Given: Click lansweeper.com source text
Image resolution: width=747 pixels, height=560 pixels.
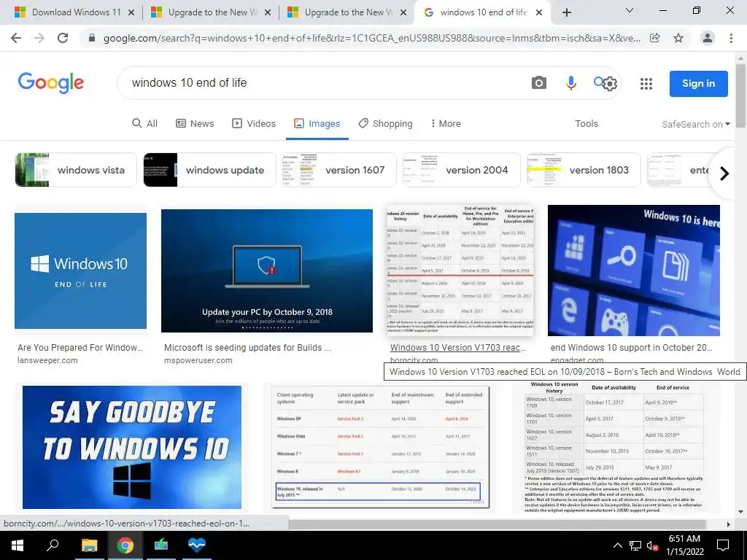Looking at the screenshot, I should pyautogui.click(x=47, y=360).
